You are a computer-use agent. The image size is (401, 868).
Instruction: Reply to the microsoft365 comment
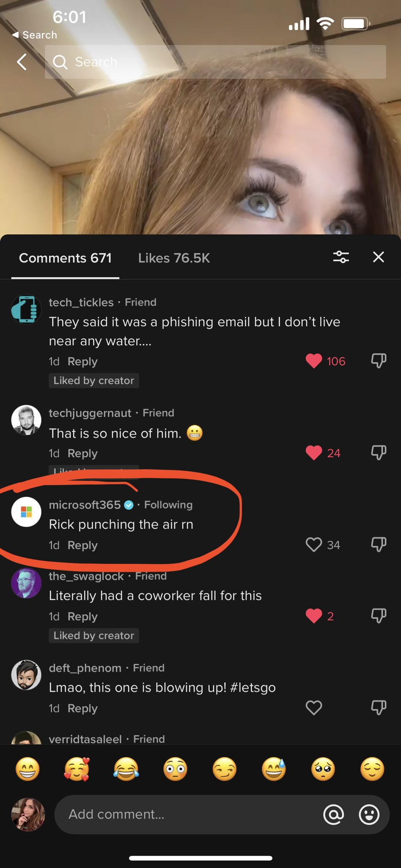pyautogui.click(x=83, y=545)
